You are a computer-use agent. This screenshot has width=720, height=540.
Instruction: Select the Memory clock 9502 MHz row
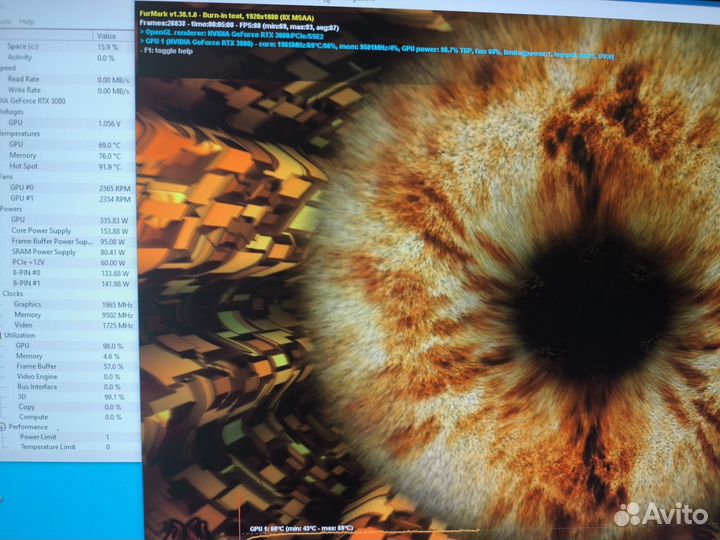68,315
